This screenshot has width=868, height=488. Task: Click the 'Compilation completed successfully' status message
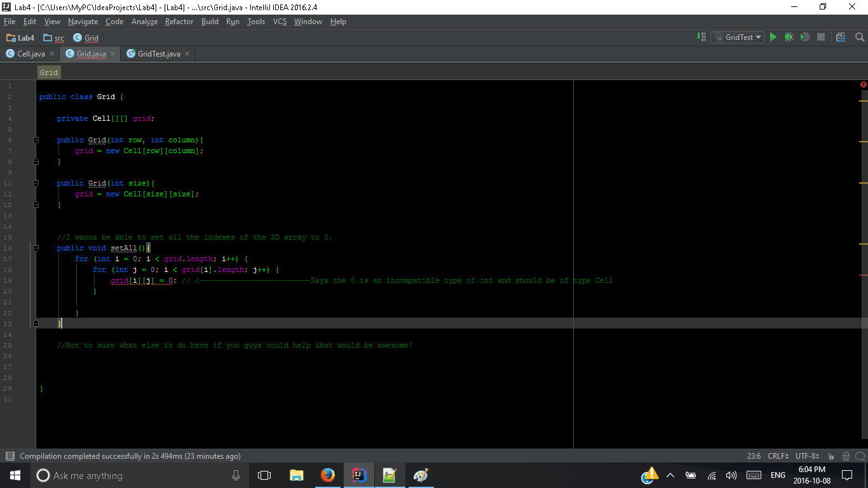click(x=130, y=456)
